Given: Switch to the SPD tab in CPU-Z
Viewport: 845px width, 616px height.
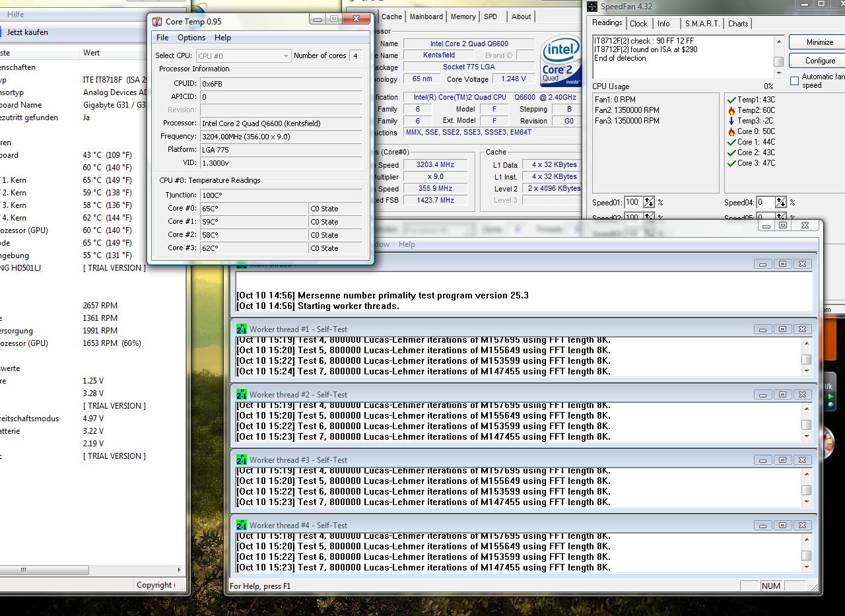Looking at the screenshot, I should pos(490,17).
